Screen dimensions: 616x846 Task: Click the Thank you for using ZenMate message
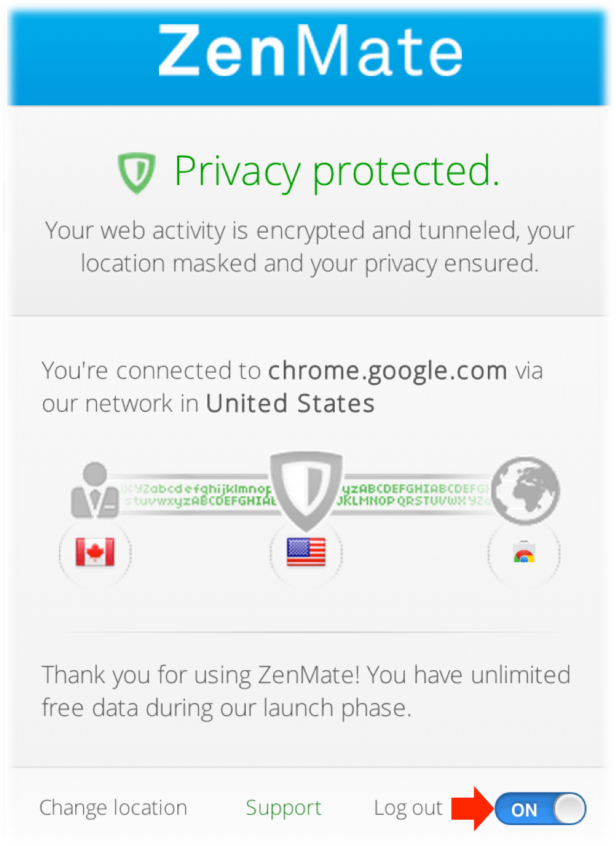306,691
